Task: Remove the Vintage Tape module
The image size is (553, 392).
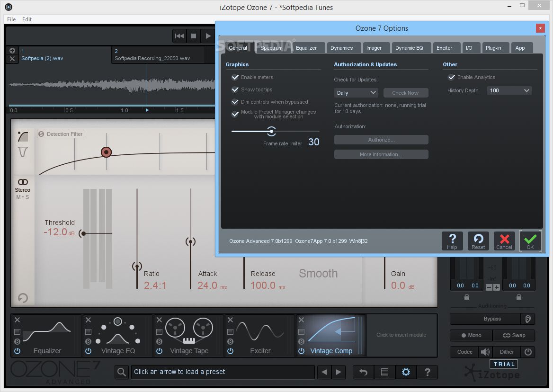Action: pyautogui.click(x=160, y=320)
